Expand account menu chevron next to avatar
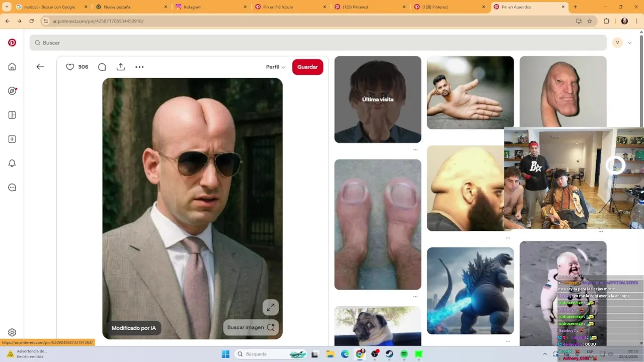The height and width of the screenshot is (362, 644). pos(629,43)
